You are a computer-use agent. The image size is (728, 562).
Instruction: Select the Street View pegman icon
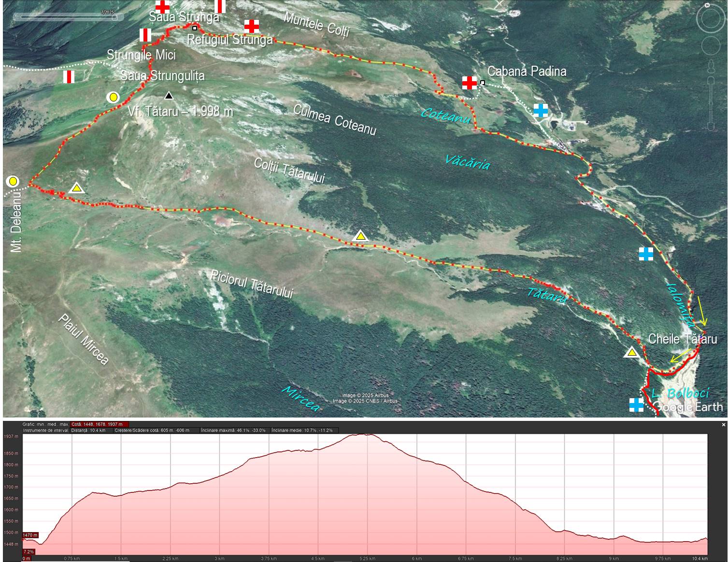[711, 66]
